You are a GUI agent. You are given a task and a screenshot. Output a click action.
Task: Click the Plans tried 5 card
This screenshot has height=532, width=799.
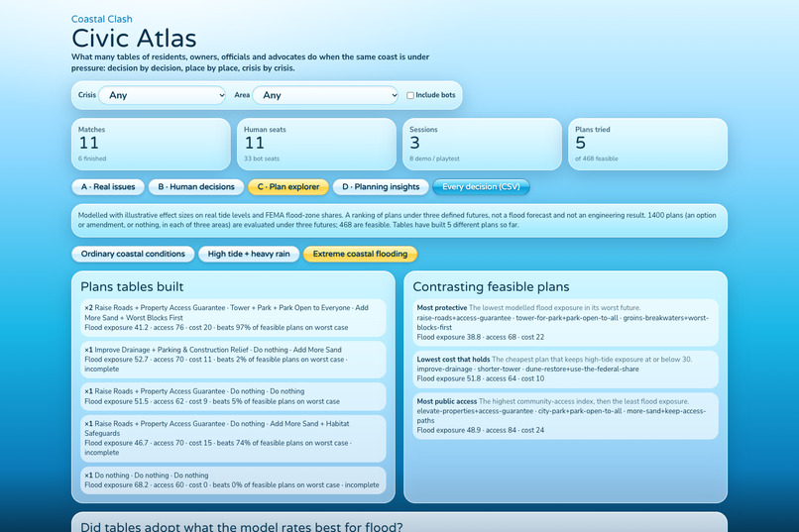tap(647, 144)
